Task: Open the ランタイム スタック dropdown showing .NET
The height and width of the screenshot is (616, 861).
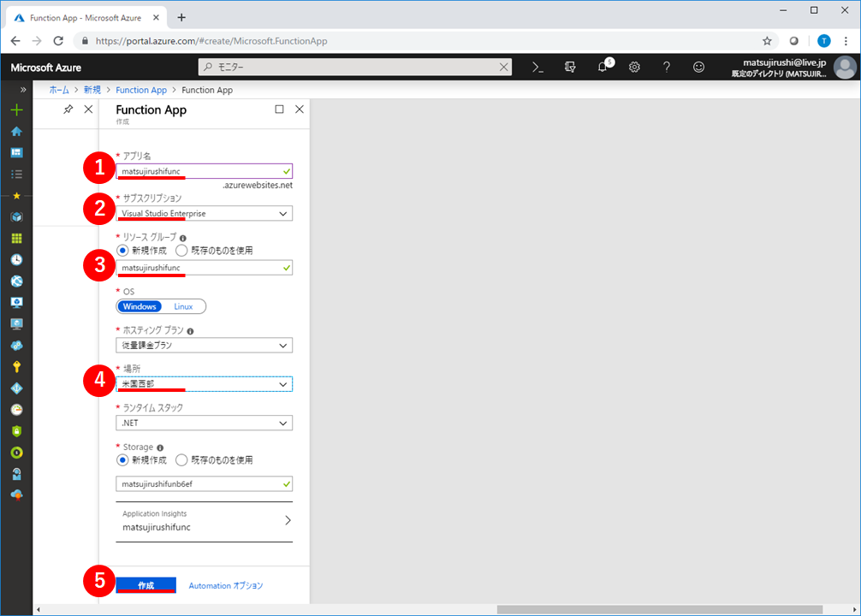Action: point(204,423)
